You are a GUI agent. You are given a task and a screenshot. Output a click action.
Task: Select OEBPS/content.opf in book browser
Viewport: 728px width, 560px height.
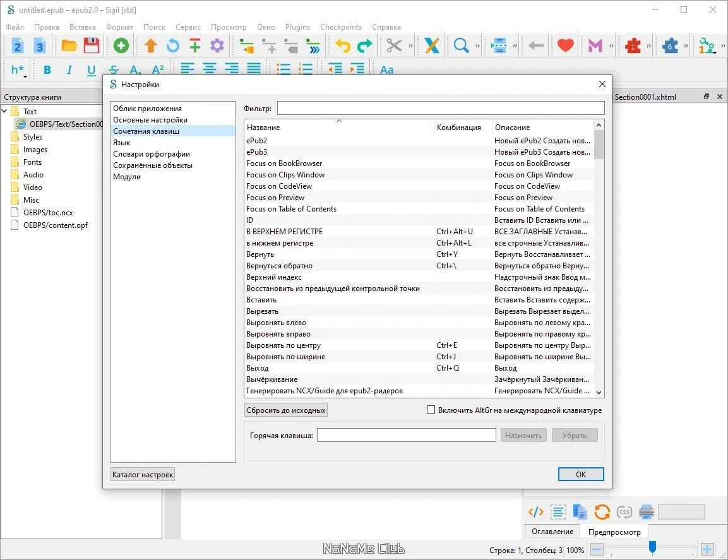56,225
